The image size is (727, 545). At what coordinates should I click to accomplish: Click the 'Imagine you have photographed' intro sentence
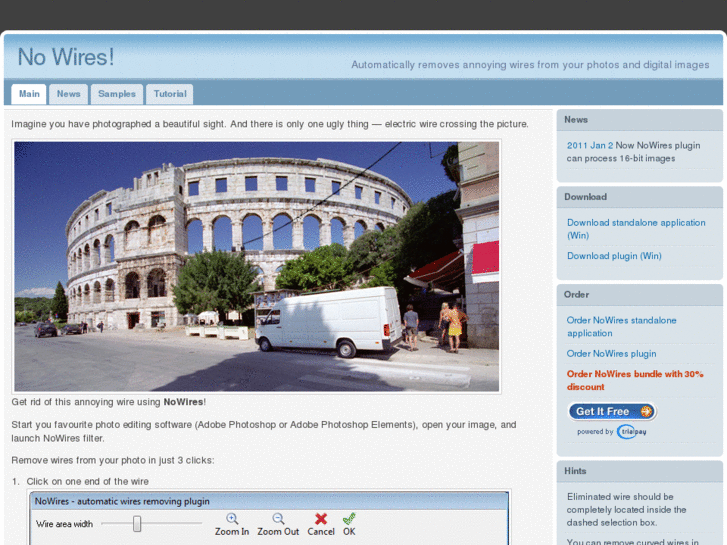click(270, 124)
